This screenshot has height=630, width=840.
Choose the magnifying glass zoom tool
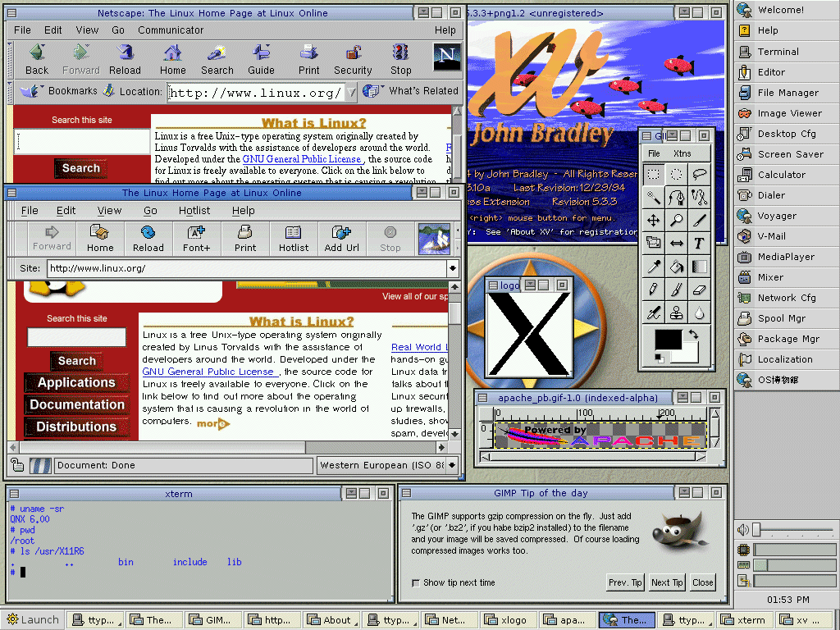click(x=677, y=220)
